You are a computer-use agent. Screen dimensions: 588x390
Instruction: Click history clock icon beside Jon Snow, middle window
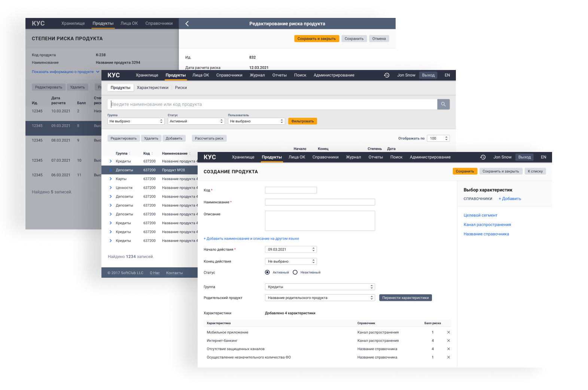click(x=387, y=75)
